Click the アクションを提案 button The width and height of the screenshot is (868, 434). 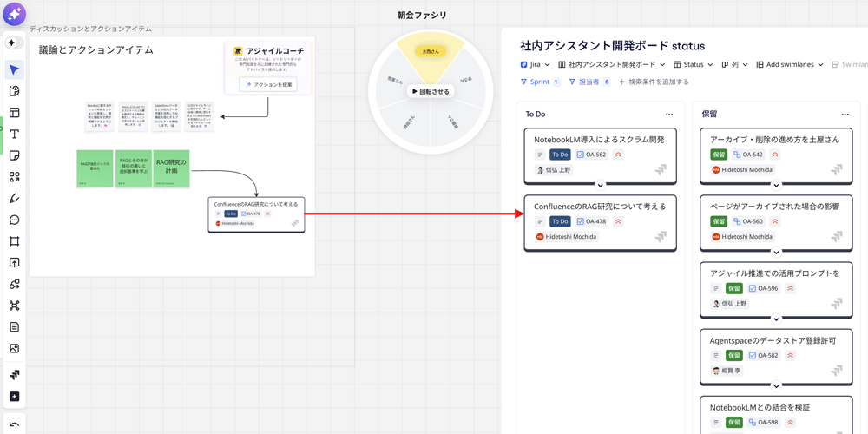pos(268,85)
